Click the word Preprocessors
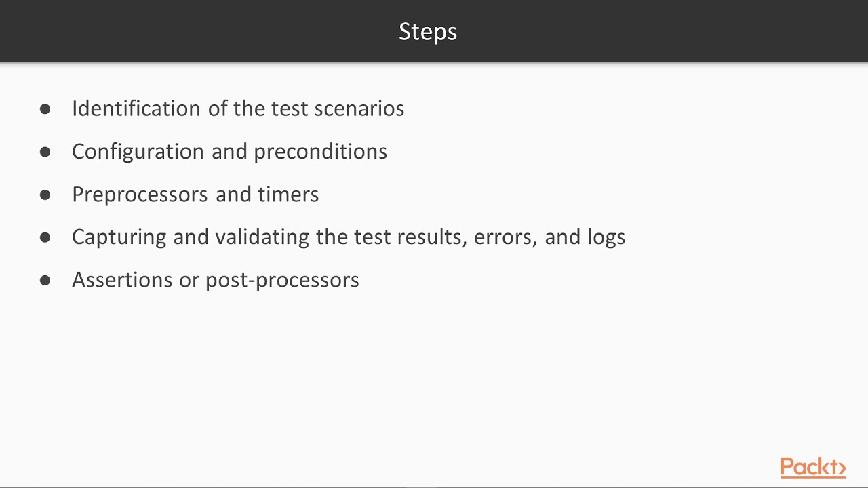Screen dimensions: 868x488 140,195
